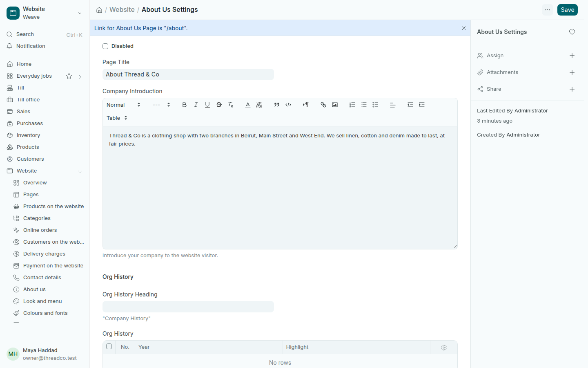Viewport: 588px width, 368px height.
Task: Open text alignment dropdown
Action: click(x=393, y=105)
